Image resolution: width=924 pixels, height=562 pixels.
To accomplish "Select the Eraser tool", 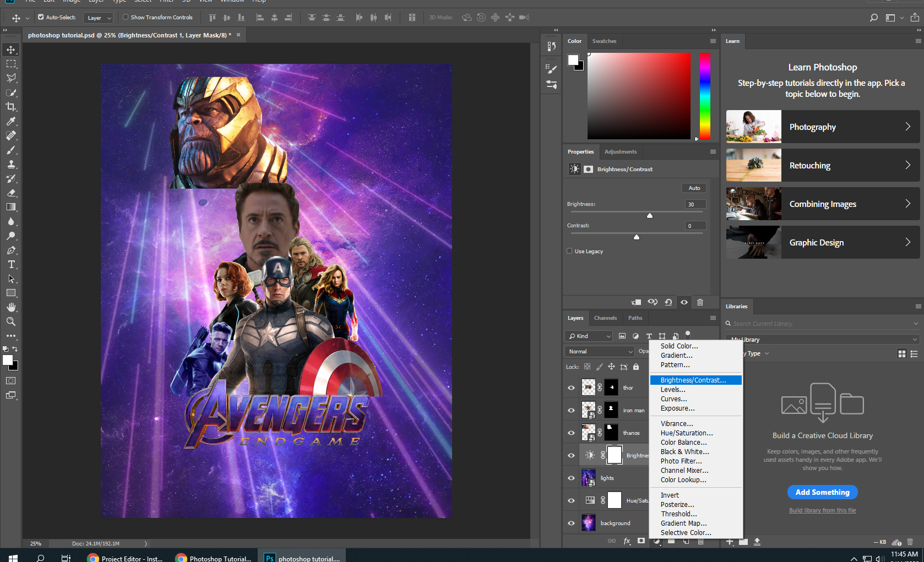I will pos(11,193).
